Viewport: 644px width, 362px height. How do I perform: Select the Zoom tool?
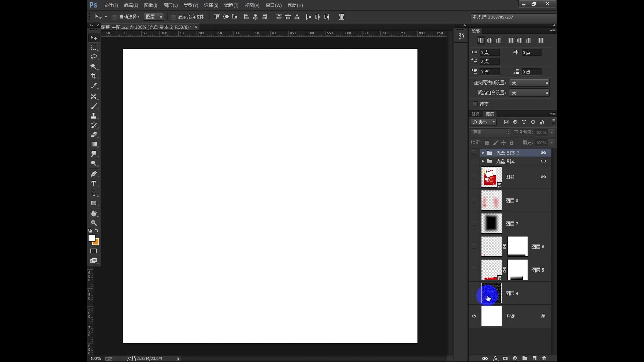coord(94,222)
